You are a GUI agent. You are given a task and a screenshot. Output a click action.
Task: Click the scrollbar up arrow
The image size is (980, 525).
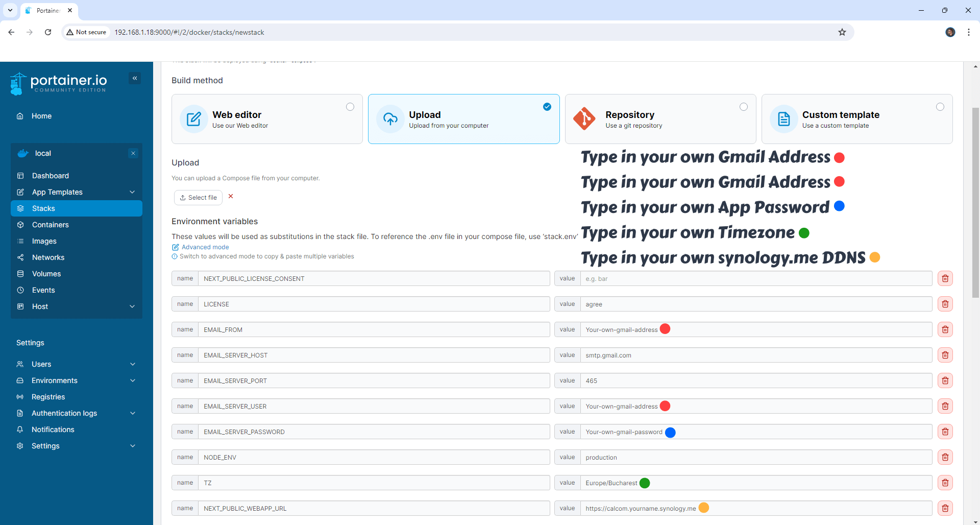tap(975, 66)
